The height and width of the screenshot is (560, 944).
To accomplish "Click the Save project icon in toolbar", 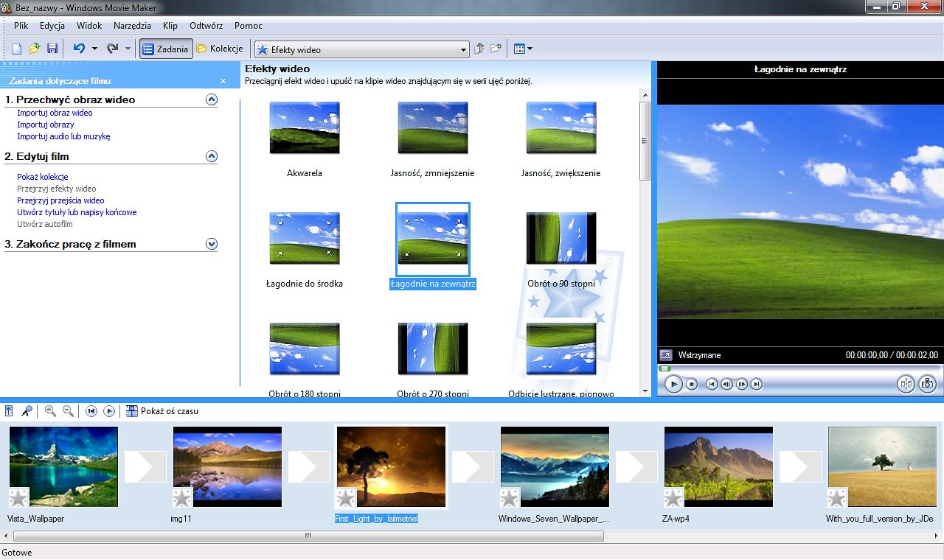I will pos(52,49).
